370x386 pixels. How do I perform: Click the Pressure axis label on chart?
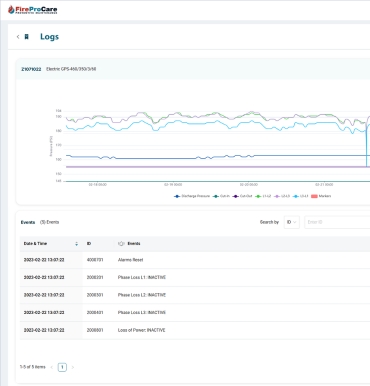tap(51, 146)
